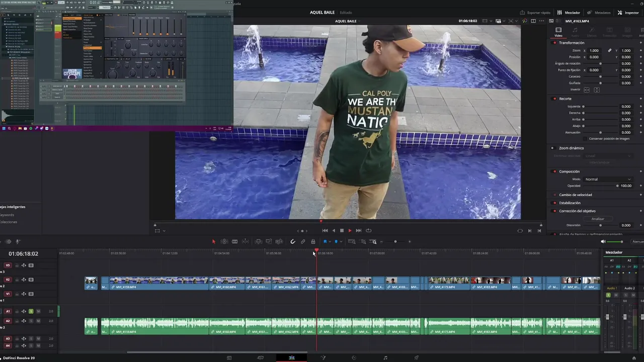
Task: Add a blue flag to the clip
Action: click(325, 242)
